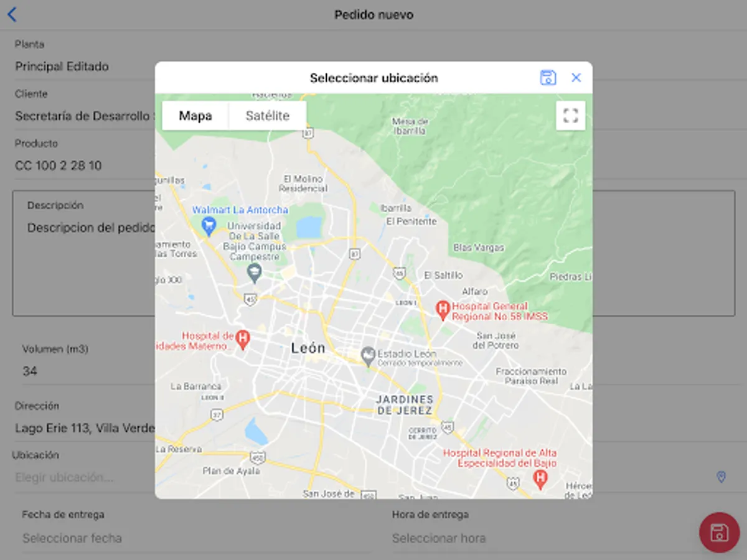Click the El Saltillo map label
The height and width of the screenshot is (560, 747).
point(443,275)
